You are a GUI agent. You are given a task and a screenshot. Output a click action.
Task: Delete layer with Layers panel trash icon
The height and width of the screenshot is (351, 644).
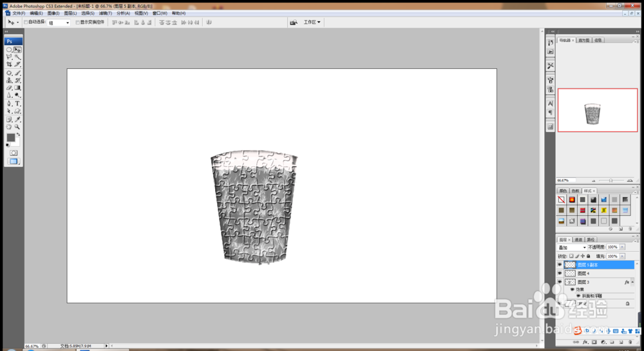(x=630, y=342)
